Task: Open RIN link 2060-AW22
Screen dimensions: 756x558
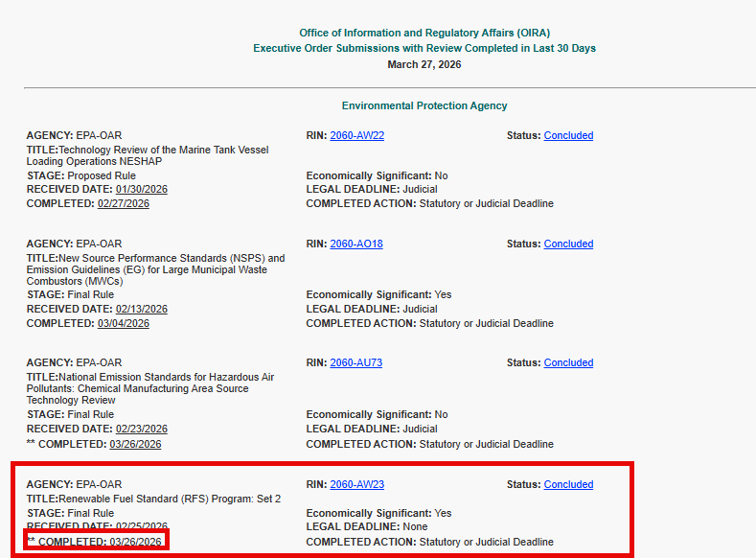Action: point(356,135)
